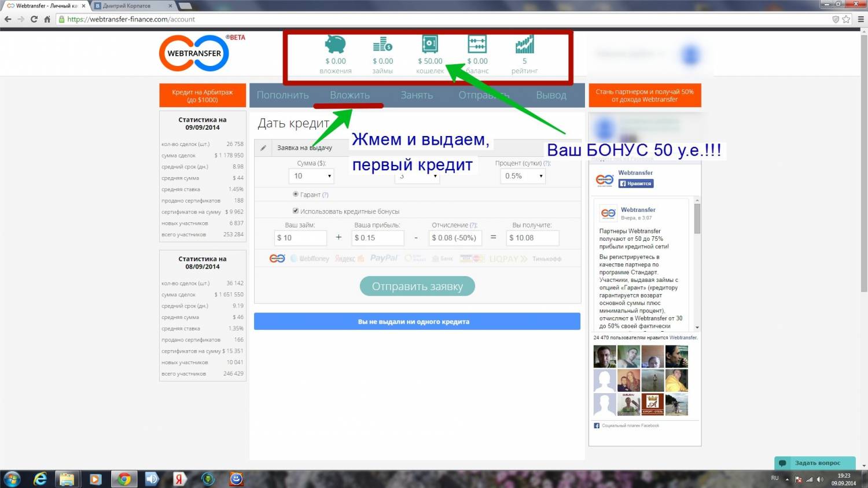Open the Кредит на Арбитраж banner
The width and height of the screenshot is (868, 488).
(x=203, y=96)
